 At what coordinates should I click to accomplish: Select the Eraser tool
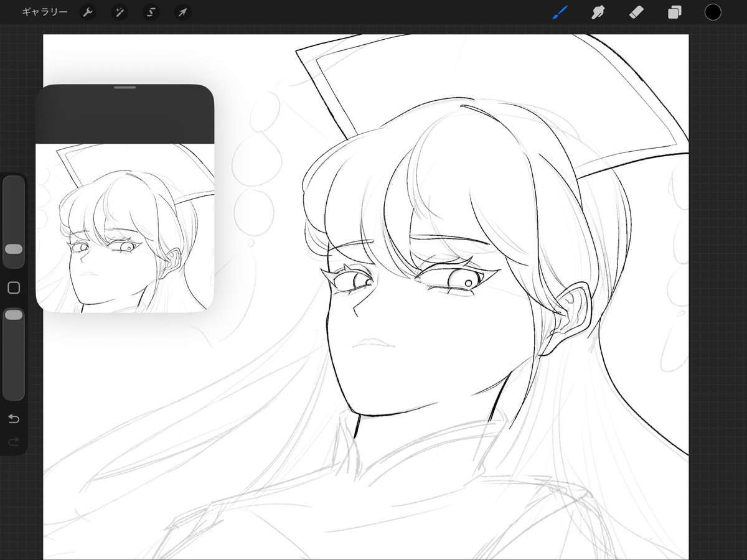click(636, 12)
